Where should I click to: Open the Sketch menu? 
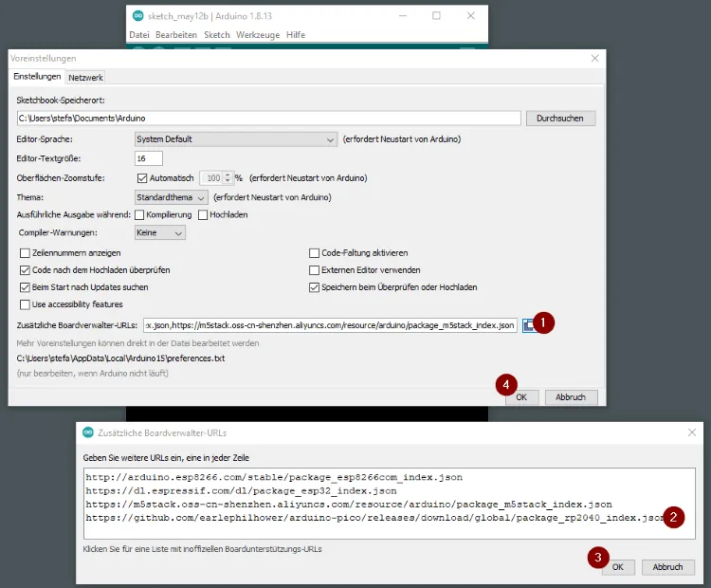coord(217,35)
